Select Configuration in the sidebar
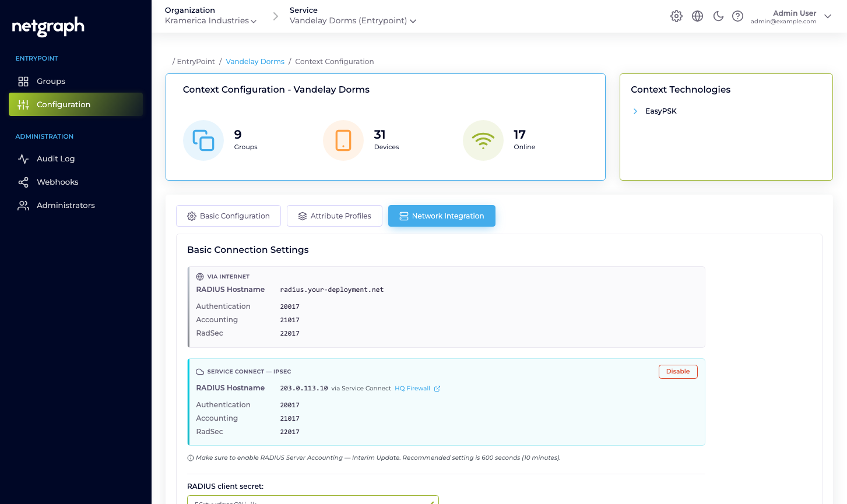The height and width of the screenshot is (504, 847). [76, 104]
